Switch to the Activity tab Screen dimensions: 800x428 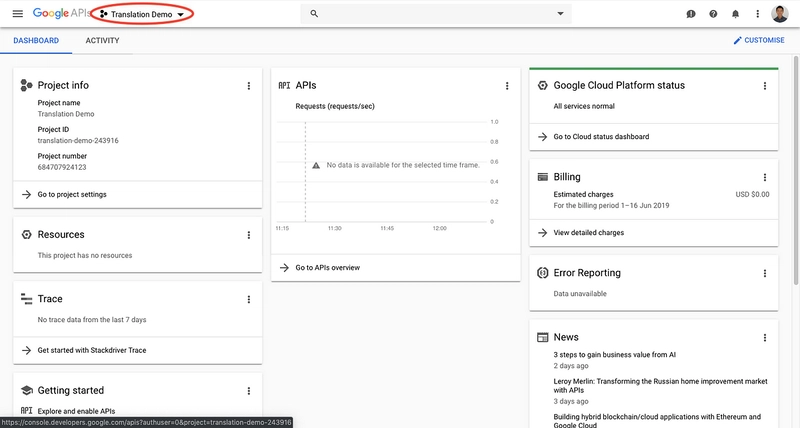(102, 41)
